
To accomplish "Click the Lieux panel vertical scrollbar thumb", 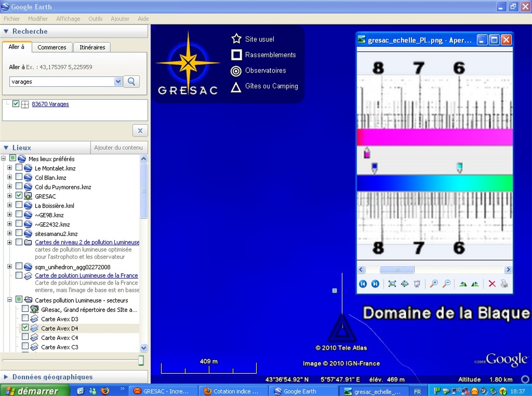I will tap(144, 191).
